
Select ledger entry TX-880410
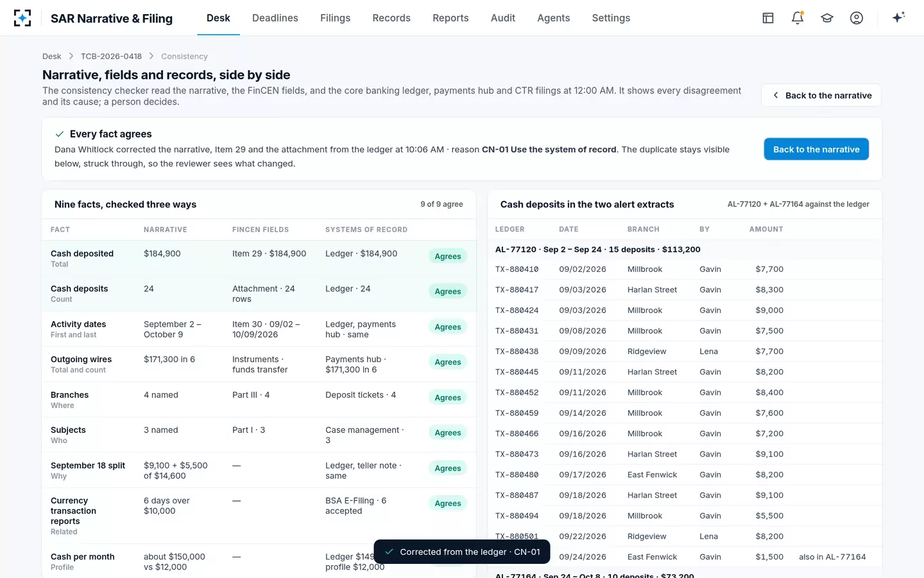point(517,269)
